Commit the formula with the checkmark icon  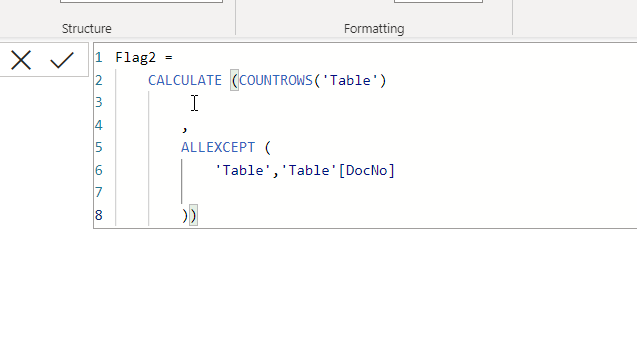pyautogui.click(x=62, y=60)
